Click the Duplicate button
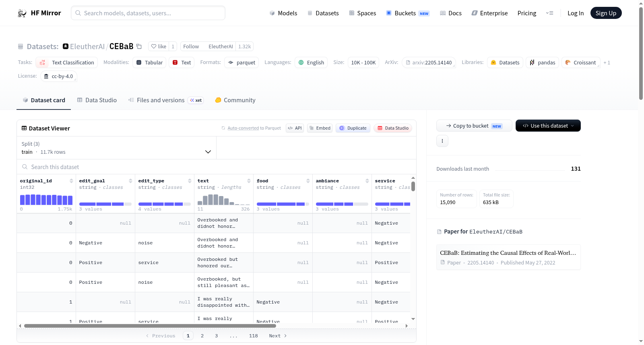This screenshot has width=644, height=345. click(353, 128)
